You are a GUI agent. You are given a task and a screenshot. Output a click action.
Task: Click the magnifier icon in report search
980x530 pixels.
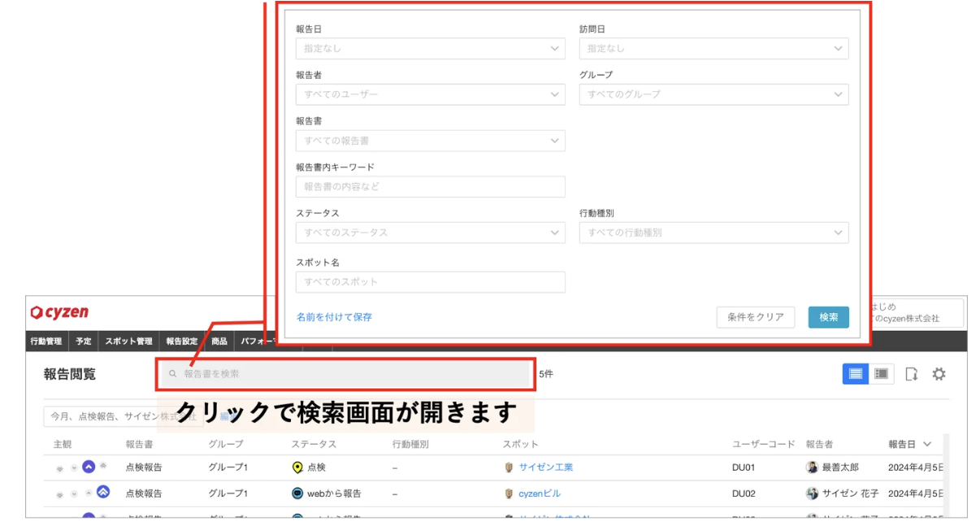pos(173,374)
